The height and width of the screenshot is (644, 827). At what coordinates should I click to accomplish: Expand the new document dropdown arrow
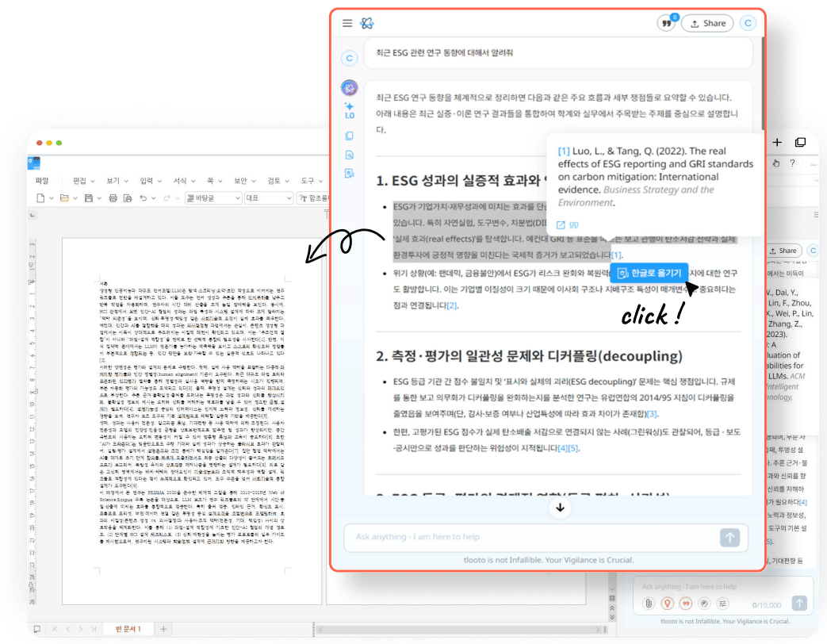[52, 198]
